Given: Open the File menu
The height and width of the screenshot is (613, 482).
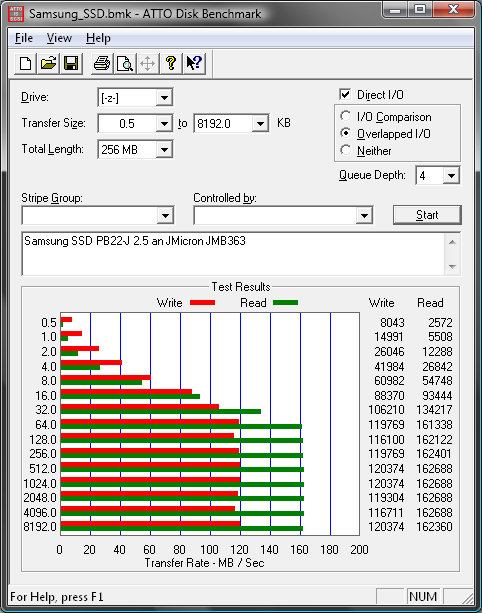Looking at the screenshot, I should pyautogui.click(x=24, y=38).
